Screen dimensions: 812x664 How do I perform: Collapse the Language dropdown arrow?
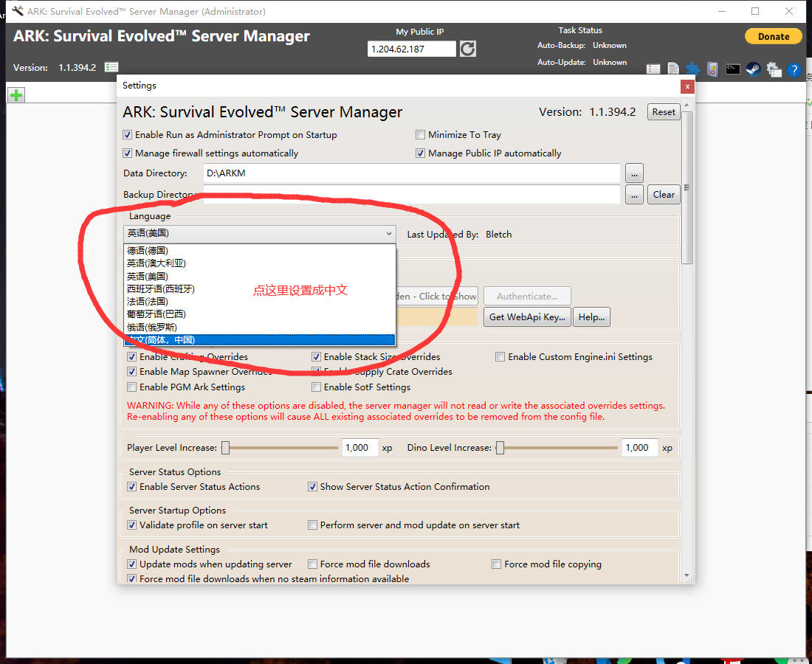pos(388,234)
